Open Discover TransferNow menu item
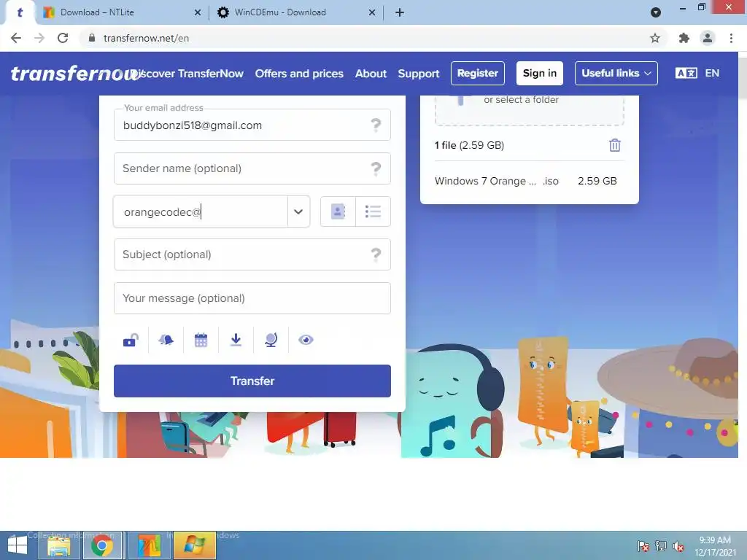747x560 pixels. click(187, 74)
